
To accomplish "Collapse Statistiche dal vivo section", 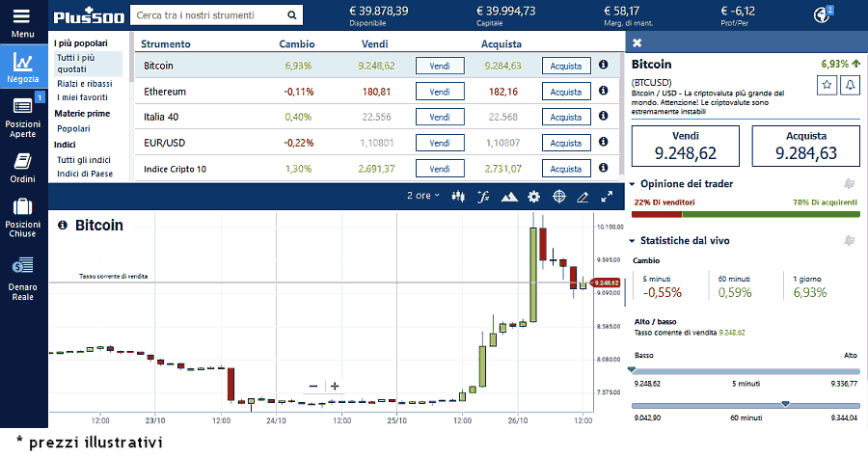I will point(632,240).
